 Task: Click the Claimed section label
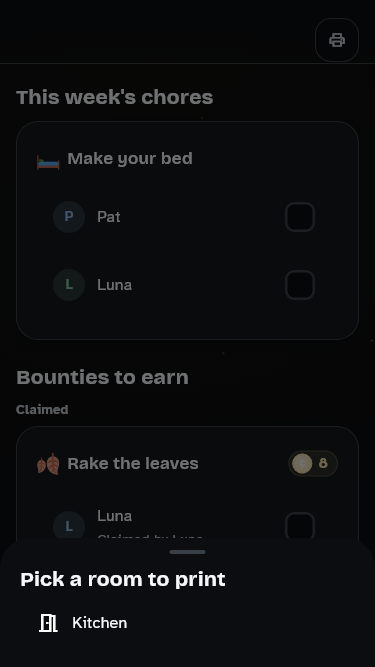click(42, 410)
